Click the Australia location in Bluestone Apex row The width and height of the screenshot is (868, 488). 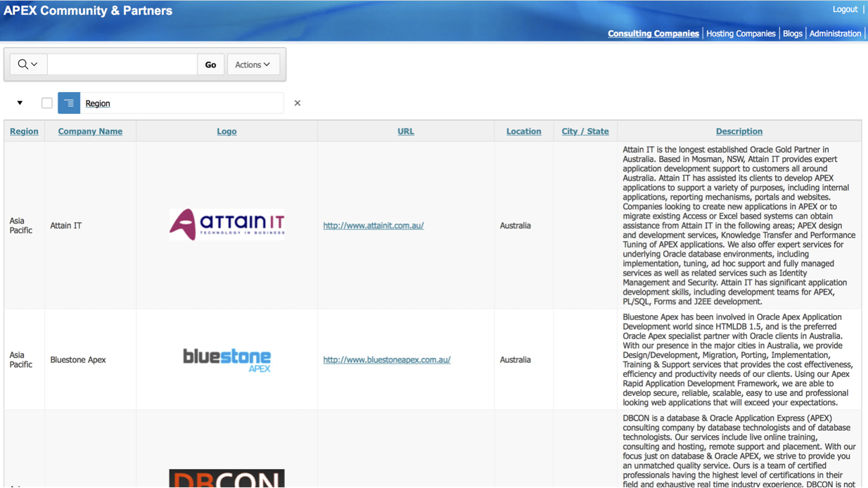tap(516, 360)
